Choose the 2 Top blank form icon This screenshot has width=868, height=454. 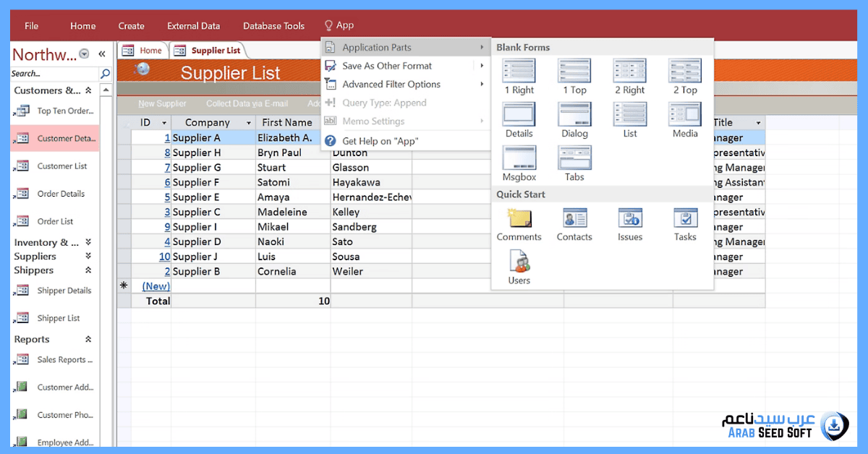[x=685, y=72]
